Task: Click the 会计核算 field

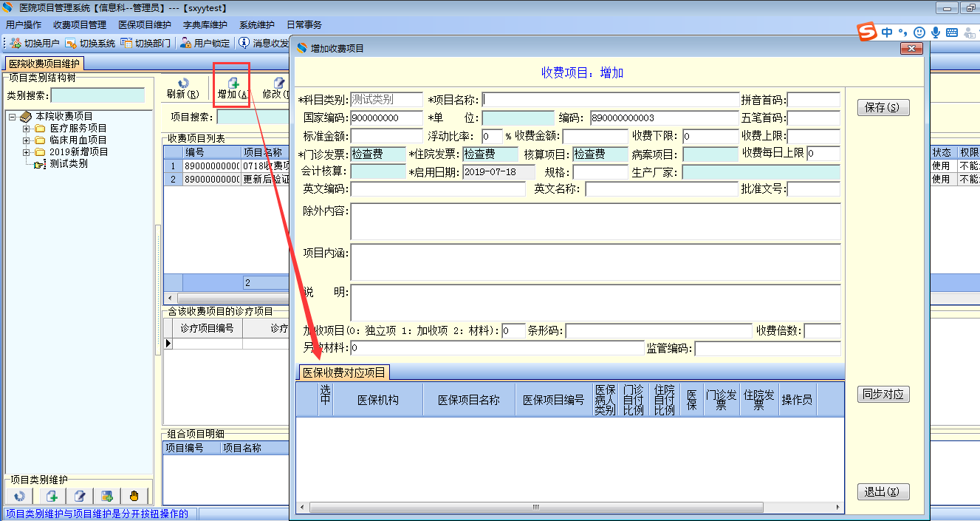Action: coord(378,171)
